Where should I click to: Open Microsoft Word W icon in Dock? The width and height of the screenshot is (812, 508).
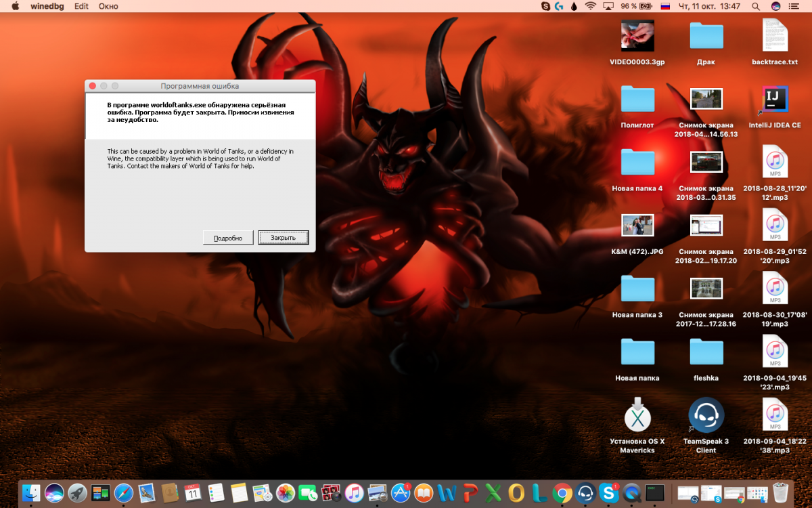click(447, 492)
